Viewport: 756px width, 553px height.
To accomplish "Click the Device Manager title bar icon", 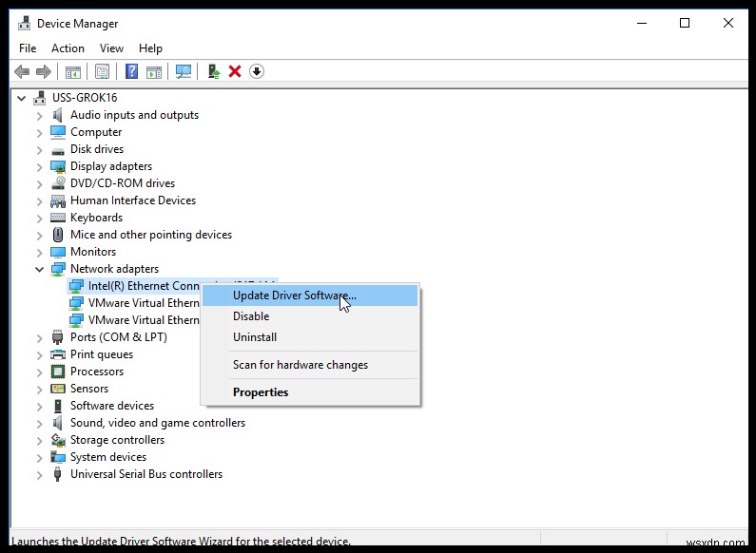I will (x=24, y=23).
